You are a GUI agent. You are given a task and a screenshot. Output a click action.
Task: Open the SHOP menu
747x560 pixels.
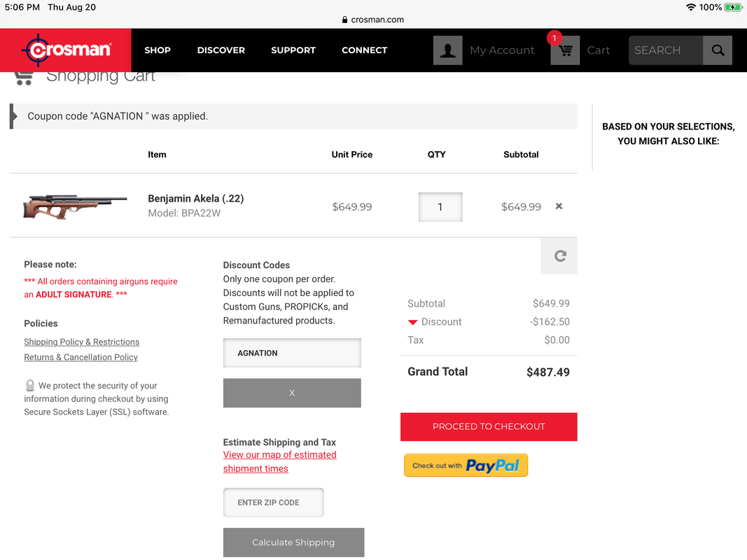(158, 50)
